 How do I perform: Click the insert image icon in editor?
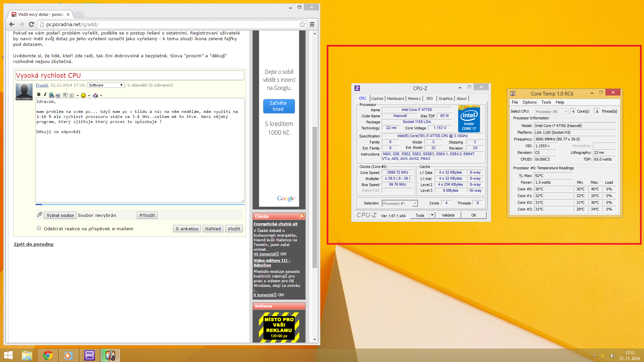pyautogui.click(x=58, y=95)
